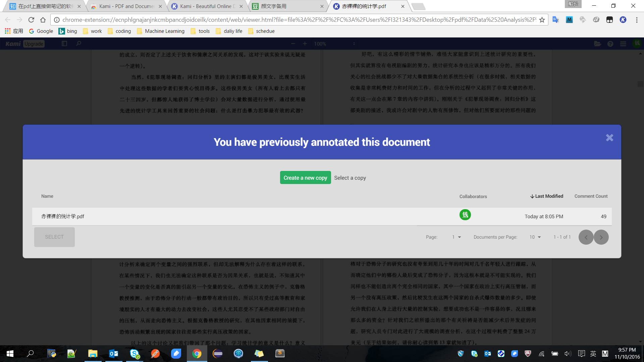Open the Documents per Page dropdown
This screenshot has height=362, width=644.
535,237
